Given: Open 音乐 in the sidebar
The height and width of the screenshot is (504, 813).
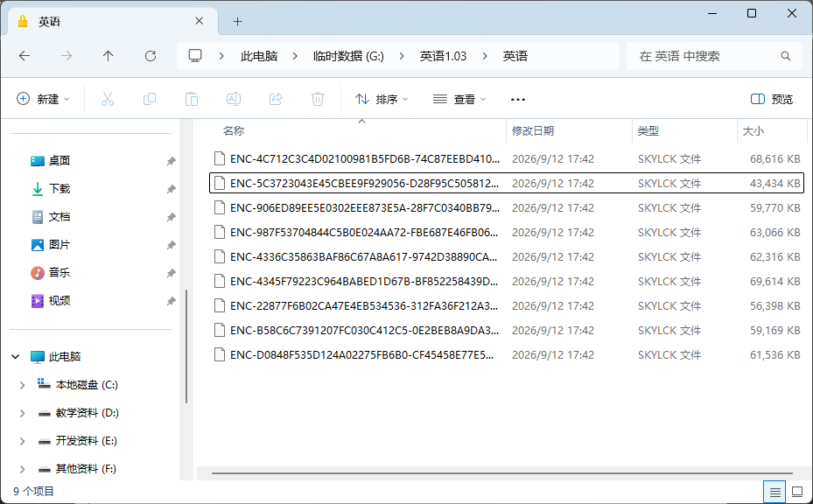Looking at the screenshot, I should 60,273.
